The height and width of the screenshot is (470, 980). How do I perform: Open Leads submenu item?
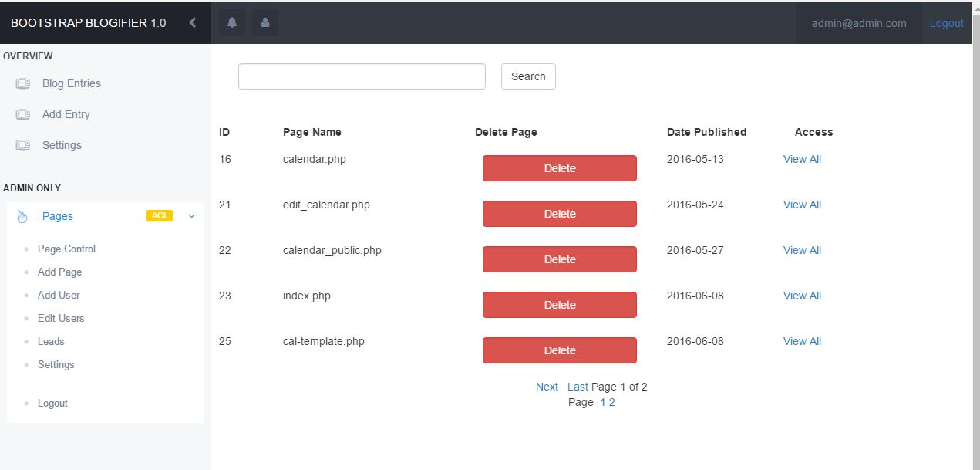(x=51, y=341)
